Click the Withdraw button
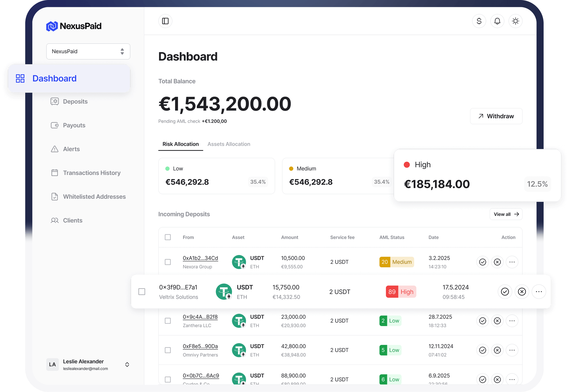Image resolution: width=570 pixels, height=392 pixels. coord(496,116)
